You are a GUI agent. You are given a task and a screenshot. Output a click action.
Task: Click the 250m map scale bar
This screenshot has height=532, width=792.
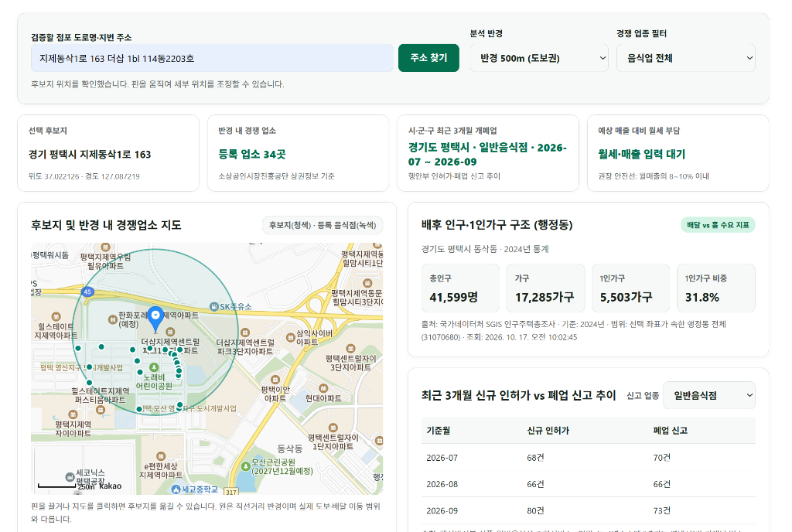pyautogui.click(x=57, y=486)
